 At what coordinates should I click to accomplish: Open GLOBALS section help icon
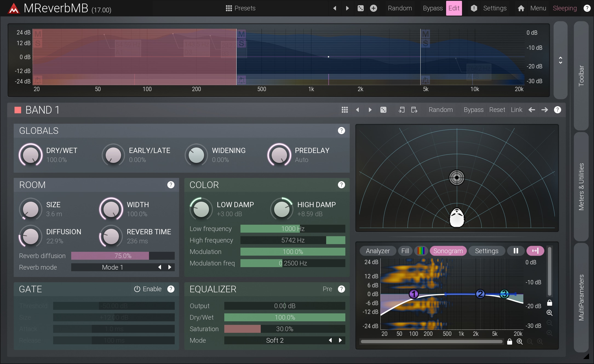pos(341,131)
